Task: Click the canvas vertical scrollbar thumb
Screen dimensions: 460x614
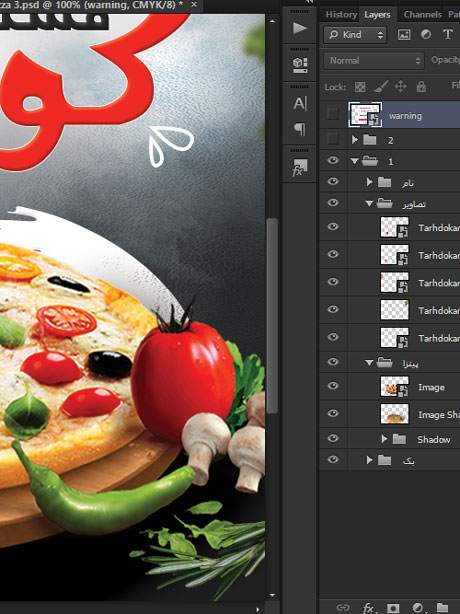Action: pyautogui.click(x=272, y=316)
